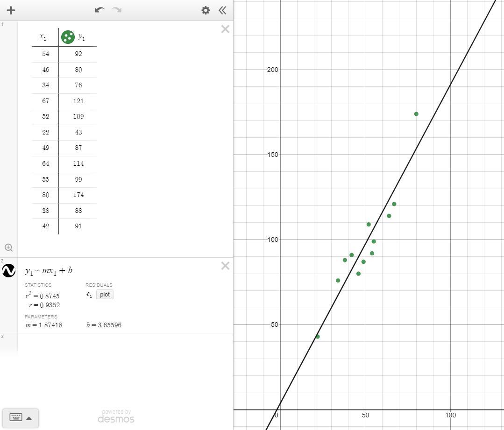
Task: Select the table cell with value 92
Action: (78, 54)
